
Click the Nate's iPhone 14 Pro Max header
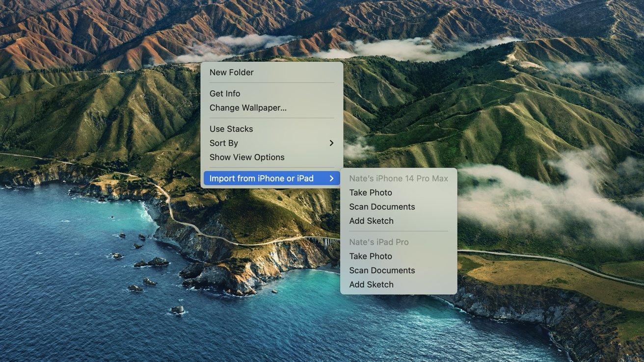pos(399,179)
